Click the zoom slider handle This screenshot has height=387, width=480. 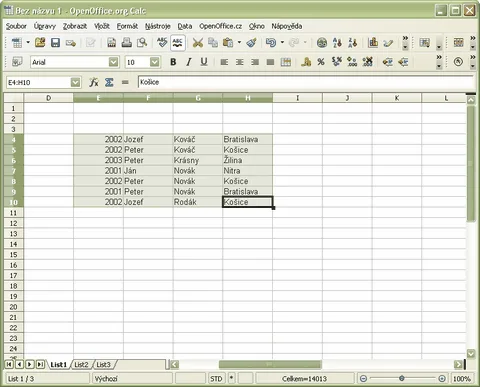402,378
